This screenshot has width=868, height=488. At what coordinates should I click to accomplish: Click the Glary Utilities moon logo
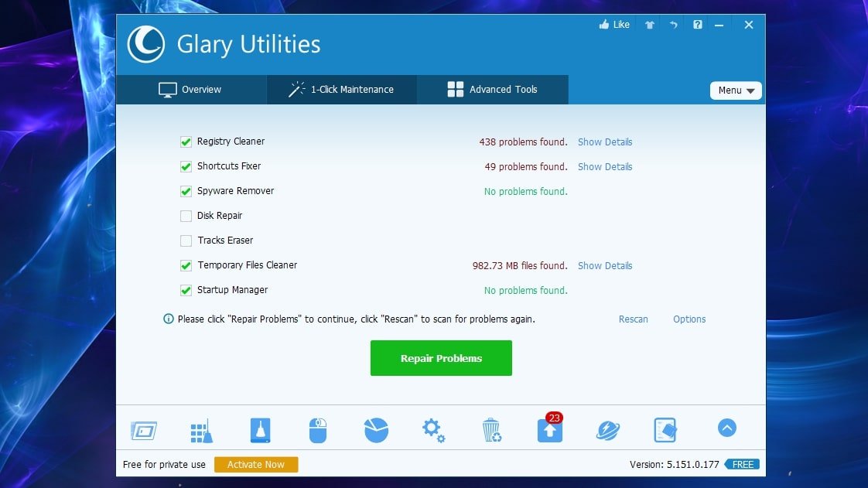pyautogui.click(x=146, y=44)
